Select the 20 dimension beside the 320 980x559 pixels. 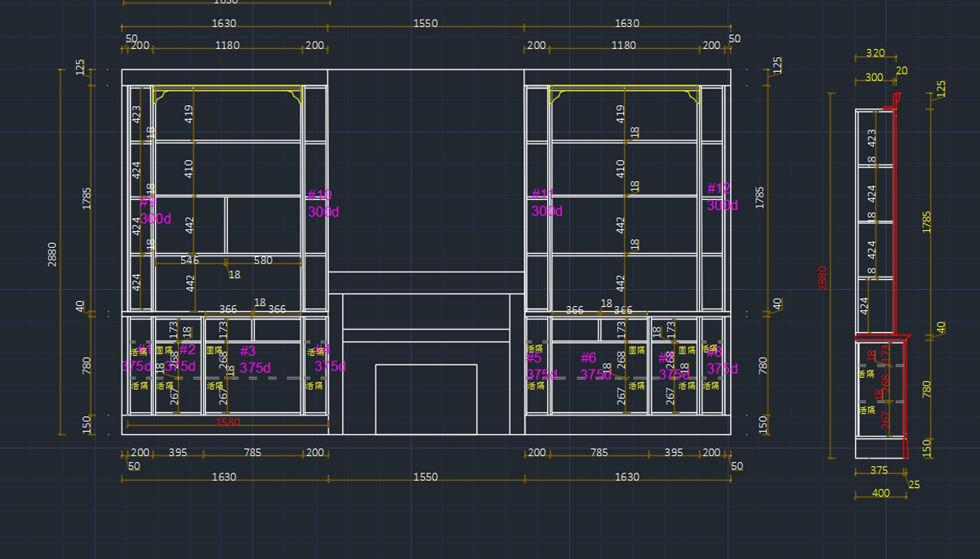(x=902, y=71)
